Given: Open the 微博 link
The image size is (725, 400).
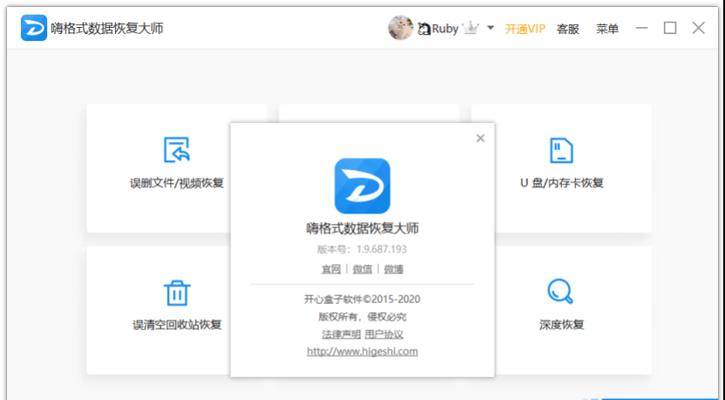Looking at the screenshot, I should (393, 269).
